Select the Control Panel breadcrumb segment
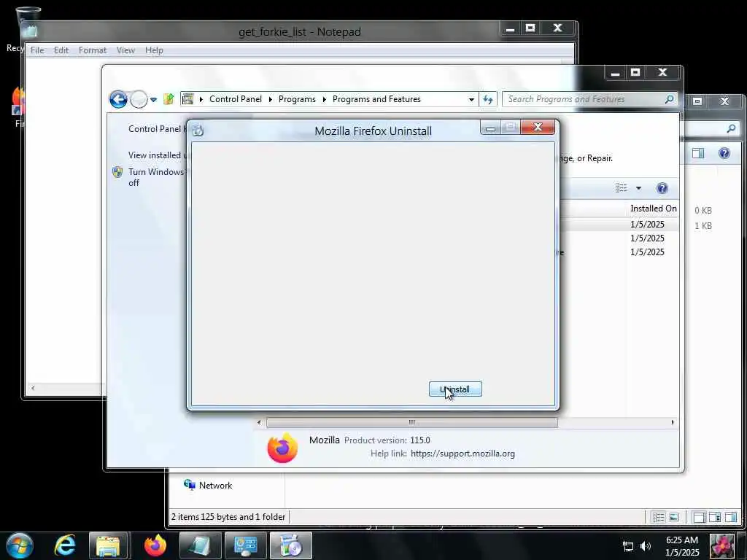 click(x=236, y=99)
